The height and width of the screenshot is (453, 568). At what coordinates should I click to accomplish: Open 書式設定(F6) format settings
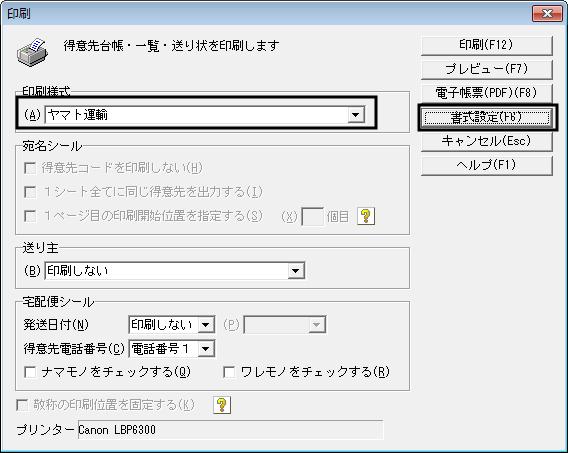(x=486, y=117)
